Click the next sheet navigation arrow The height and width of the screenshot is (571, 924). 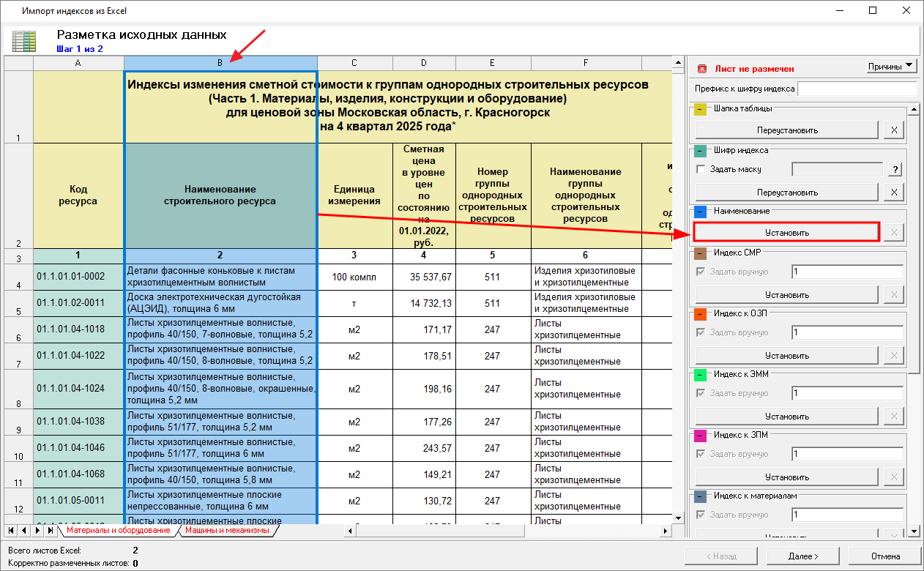(x=37, y=530)
